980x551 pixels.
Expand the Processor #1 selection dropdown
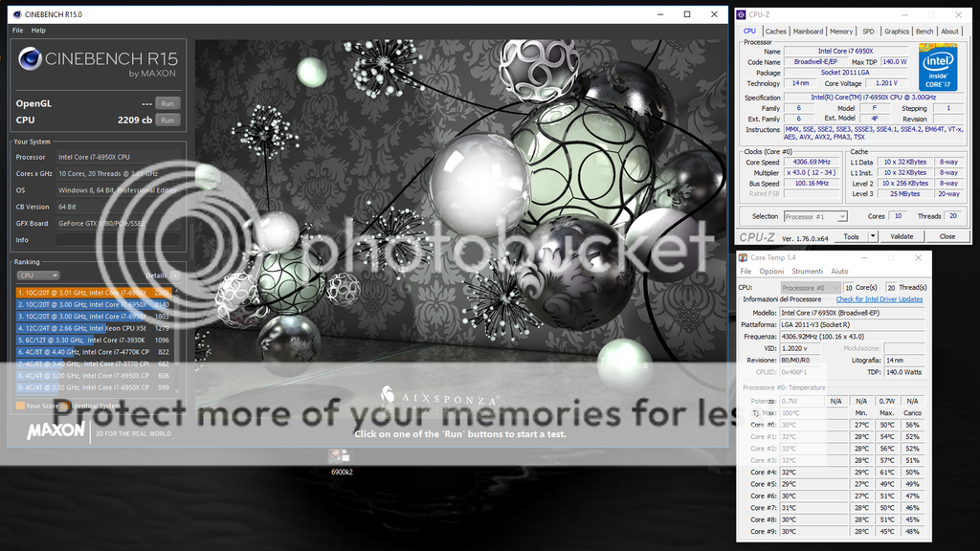click(x=814, y=216)
